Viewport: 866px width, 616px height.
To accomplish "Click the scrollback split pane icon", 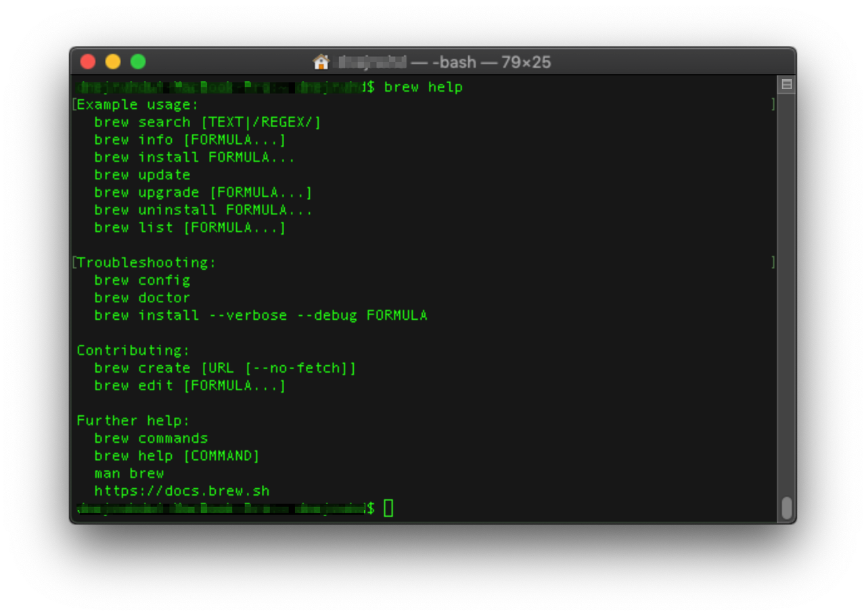I will tap(786, 85).
